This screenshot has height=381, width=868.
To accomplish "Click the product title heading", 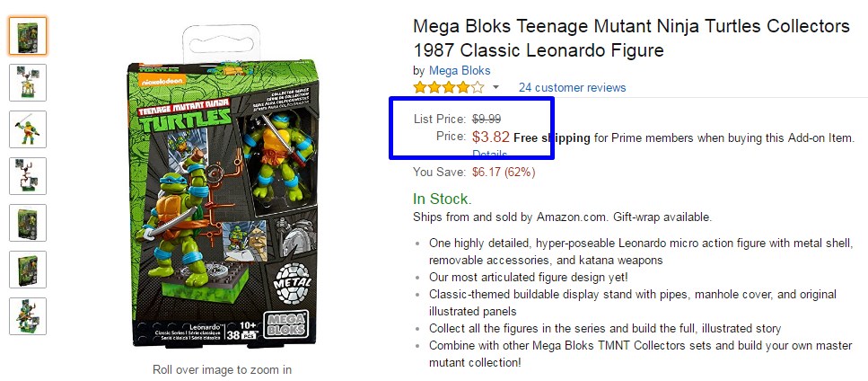I will coord(631,39).
